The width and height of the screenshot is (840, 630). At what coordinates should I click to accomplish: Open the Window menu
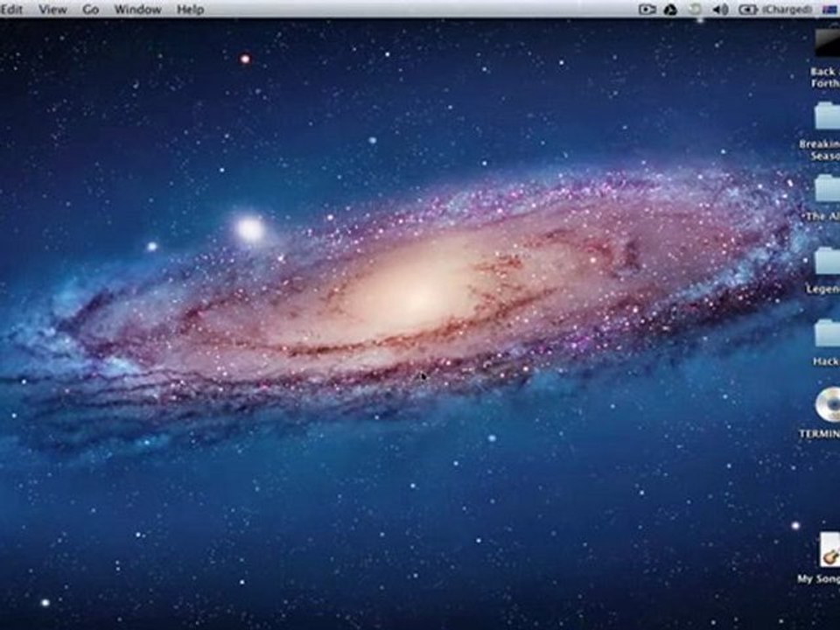[x=137, y=9]
